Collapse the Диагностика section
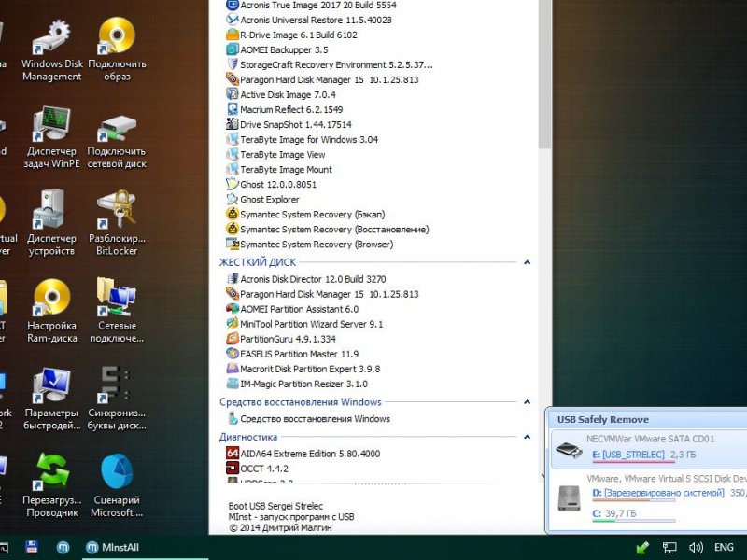 [x=528, y=437]
